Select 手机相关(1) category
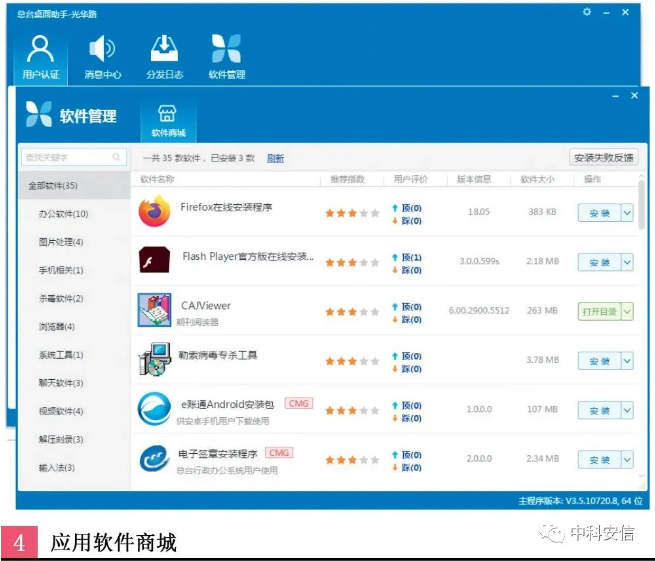 (61, 270)
